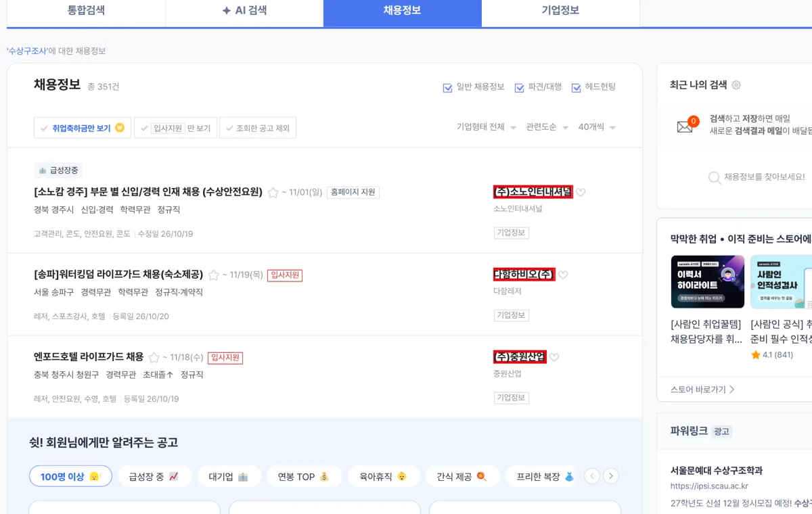Viewport: 812px width, 514px height.
Task: Select the 연봉 TOP chip
Action: pos(304,476)
